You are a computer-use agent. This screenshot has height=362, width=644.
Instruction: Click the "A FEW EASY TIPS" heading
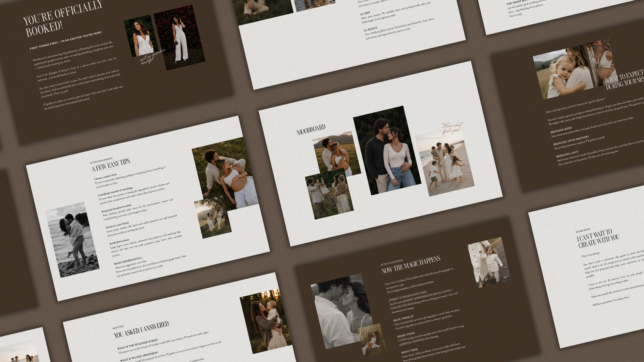(x=111, y=165)
